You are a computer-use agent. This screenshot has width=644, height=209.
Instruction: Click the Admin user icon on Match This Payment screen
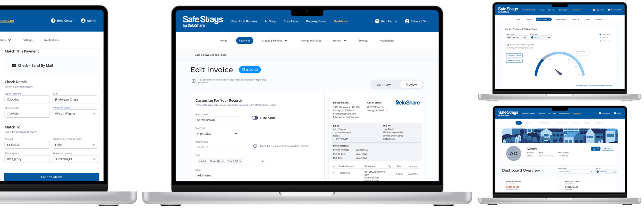(83, 21)
